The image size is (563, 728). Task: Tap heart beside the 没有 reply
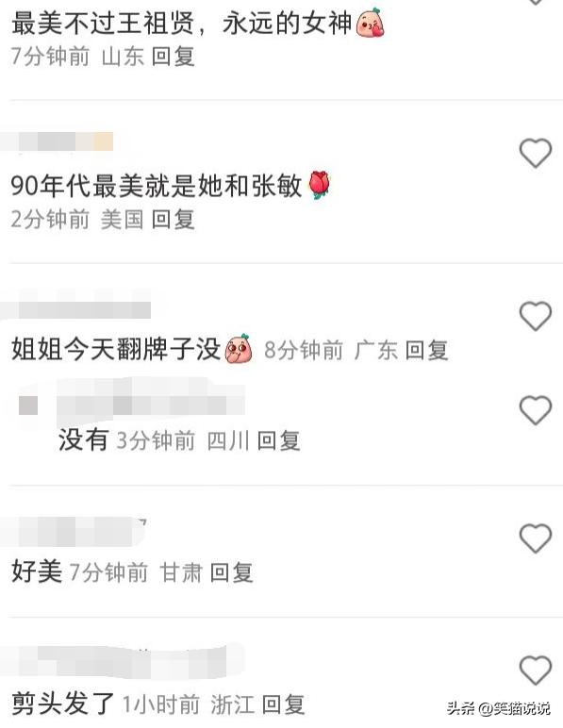point(535,410)
